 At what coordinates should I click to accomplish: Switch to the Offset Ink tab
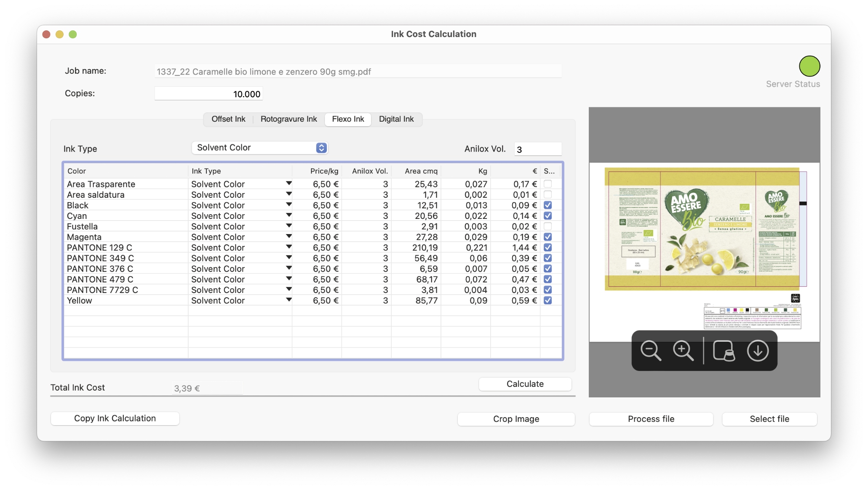coord(228,119)
